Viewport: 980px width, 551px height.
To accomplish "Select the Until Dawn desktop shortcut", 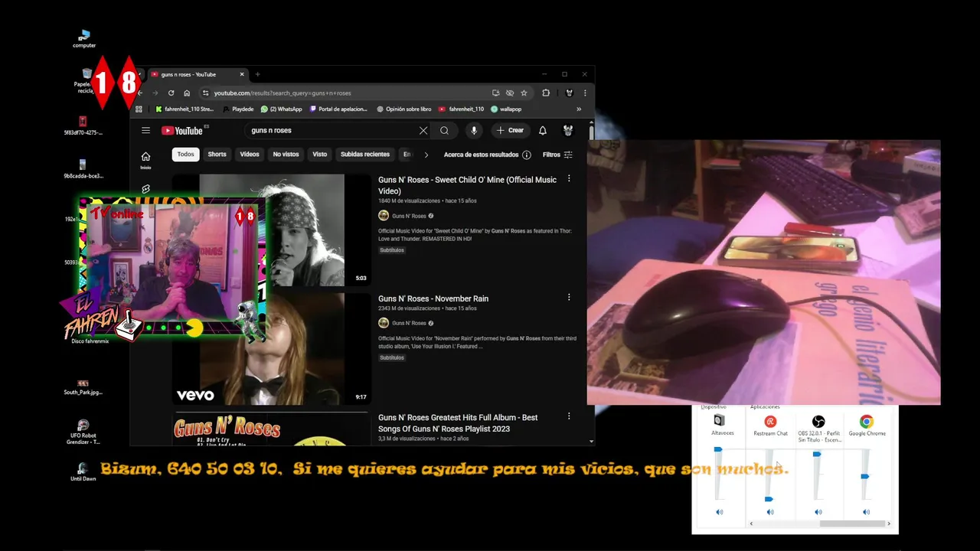I will pos(83,471).
